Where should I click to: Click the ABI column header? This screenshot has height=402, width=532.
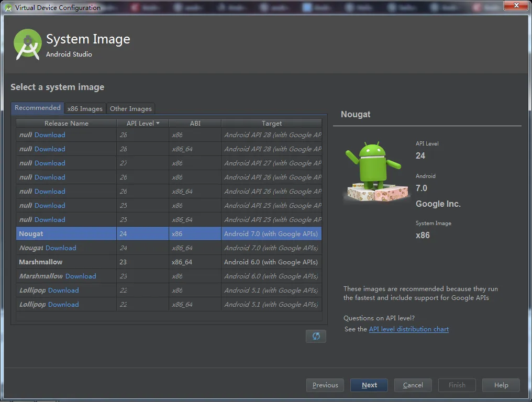point(195,124)
